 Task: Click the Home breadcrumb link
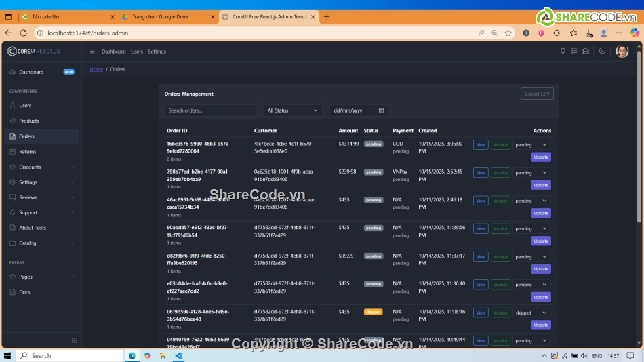coord(96,69)
